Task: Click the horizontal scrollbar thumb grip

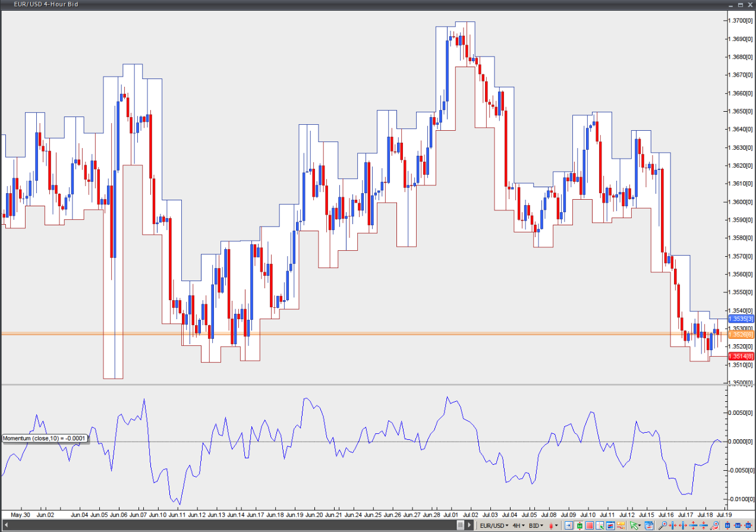Action: click(461, 525)
